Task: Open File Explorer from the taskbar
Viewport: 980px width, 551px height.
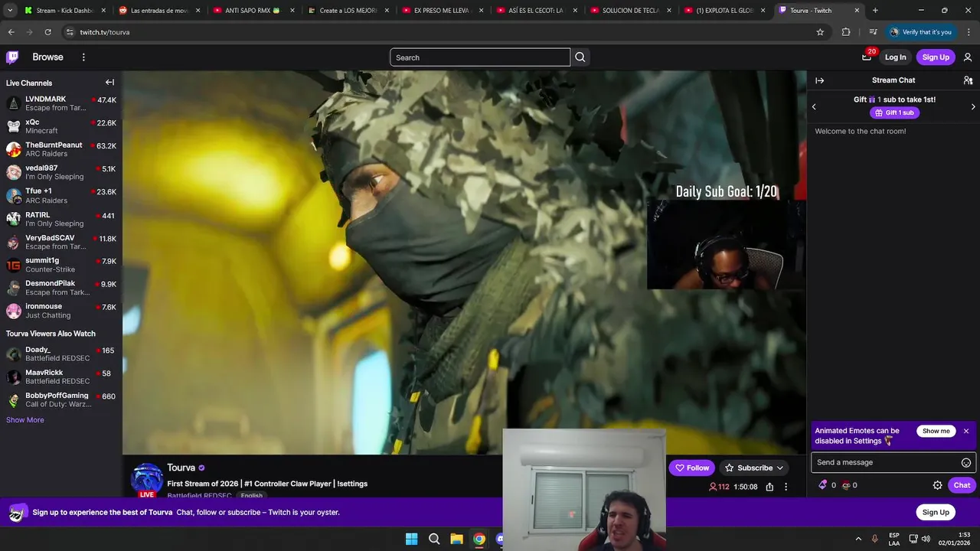Action: [456, 539]
